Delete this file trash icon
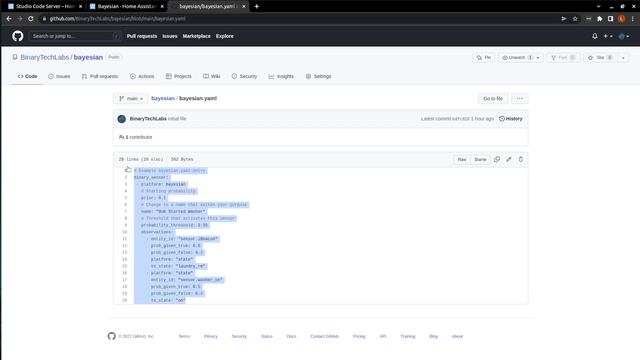640x360 pixels. pos(521,159)
